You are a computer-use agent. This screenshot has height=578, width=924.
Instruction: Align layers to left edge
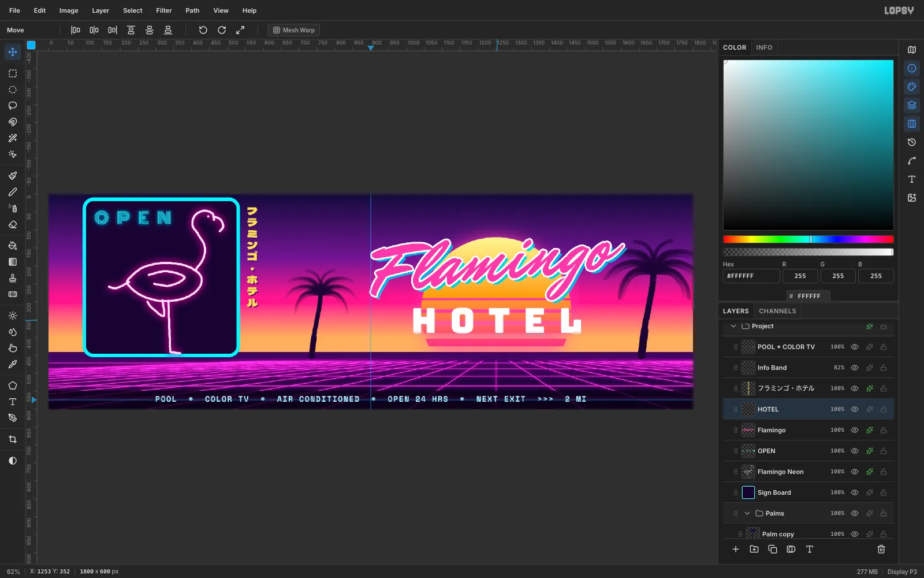76,30
